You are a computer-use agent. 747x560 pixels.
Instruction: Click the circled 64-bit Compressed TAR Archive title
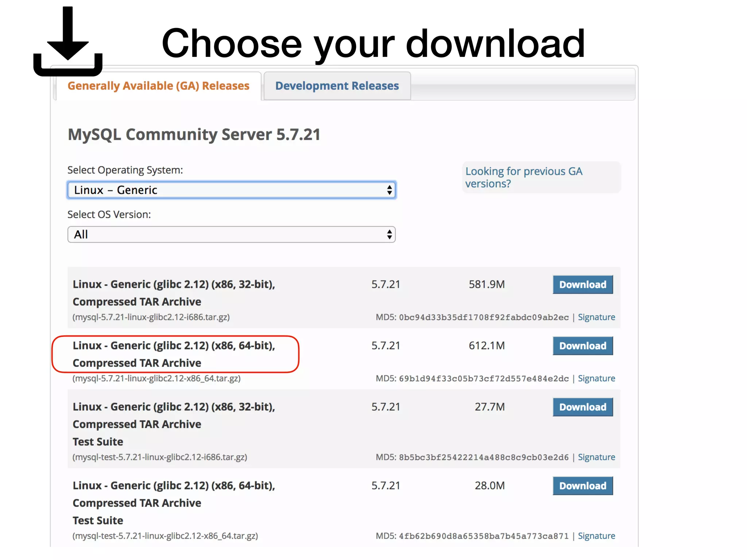[x=174, y=354]
